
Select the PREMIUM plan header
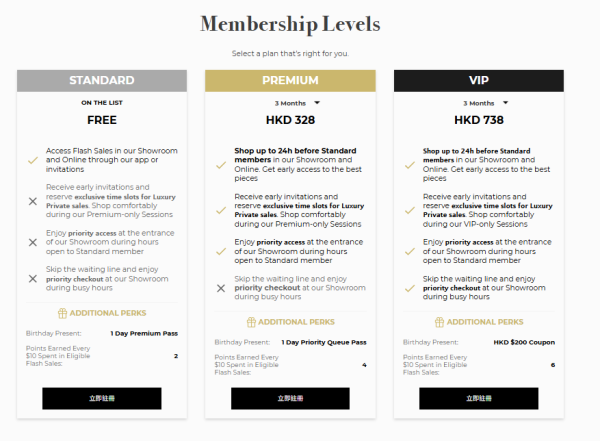tap(291, 80)
